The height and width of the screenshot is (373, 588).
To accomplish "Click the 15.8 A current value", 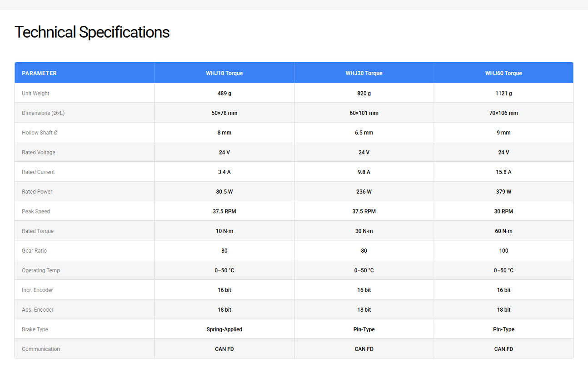I will click(503, 172).
